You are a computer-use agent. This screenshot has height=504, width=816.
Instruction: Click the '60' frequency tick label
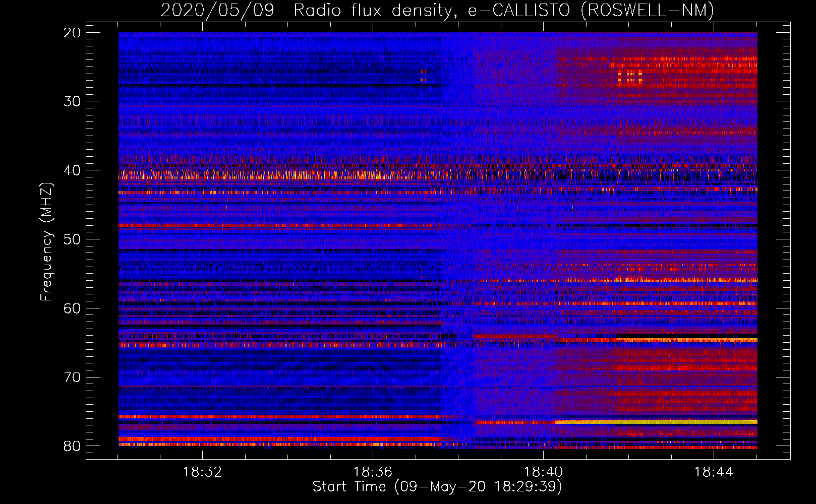click(72, 308)
